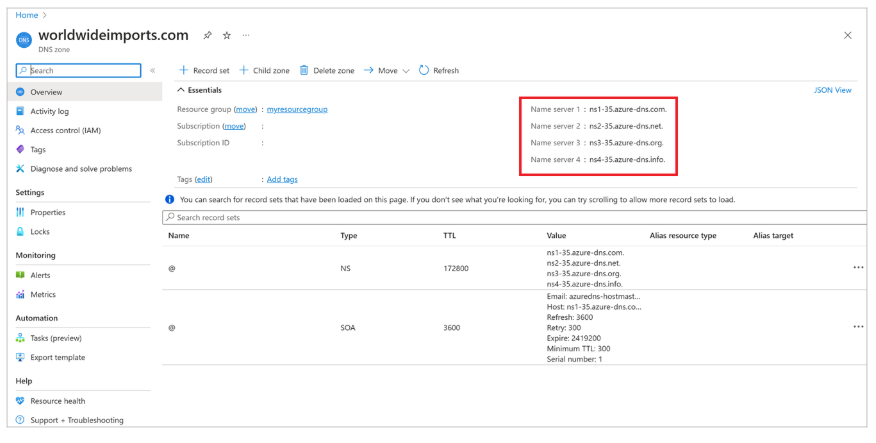Open the myresourcegroup link
This screenshot has height=443, width=876.
click(x=297, y=108)
